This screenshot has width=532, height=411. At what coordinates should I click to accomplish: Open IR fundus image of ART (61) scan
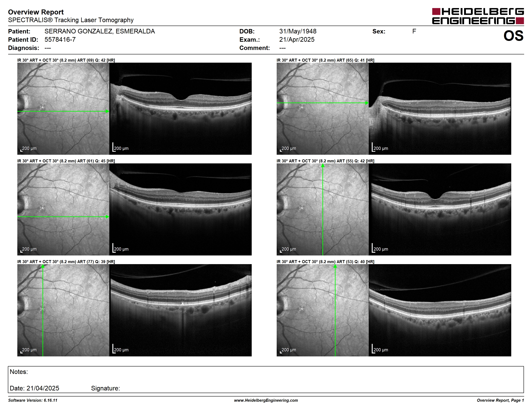coord(63,209)
